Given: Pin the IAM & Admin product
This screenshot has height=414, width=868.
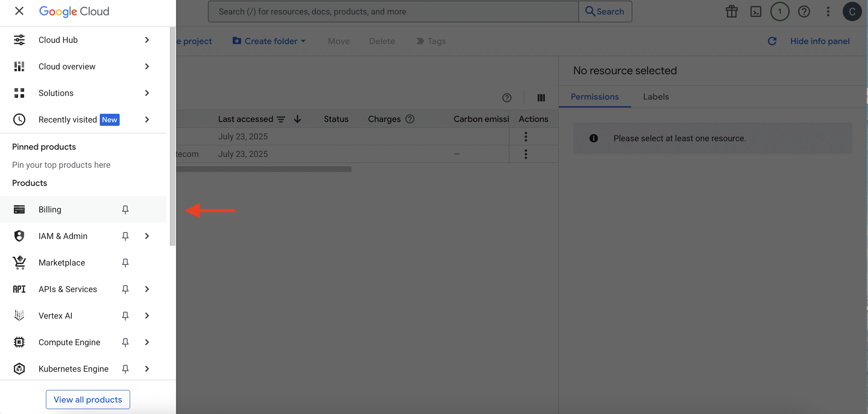Looking at the screenshot, I should click(x=125, y=236).
